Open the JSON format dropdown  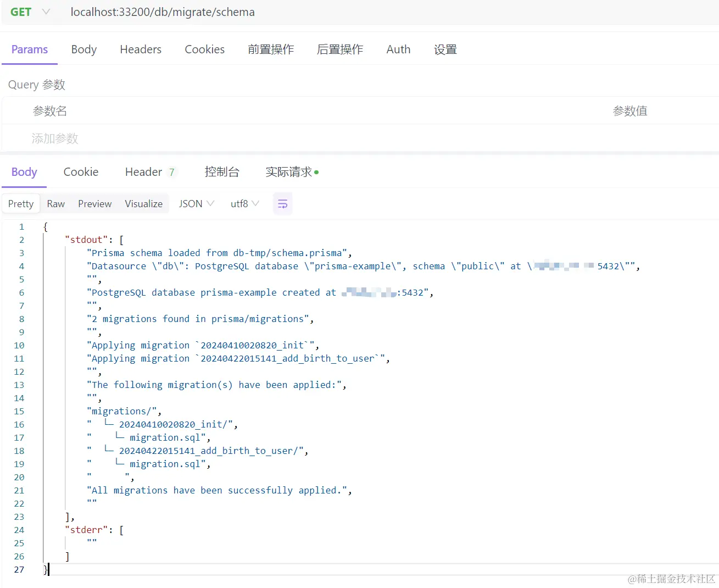196,204
